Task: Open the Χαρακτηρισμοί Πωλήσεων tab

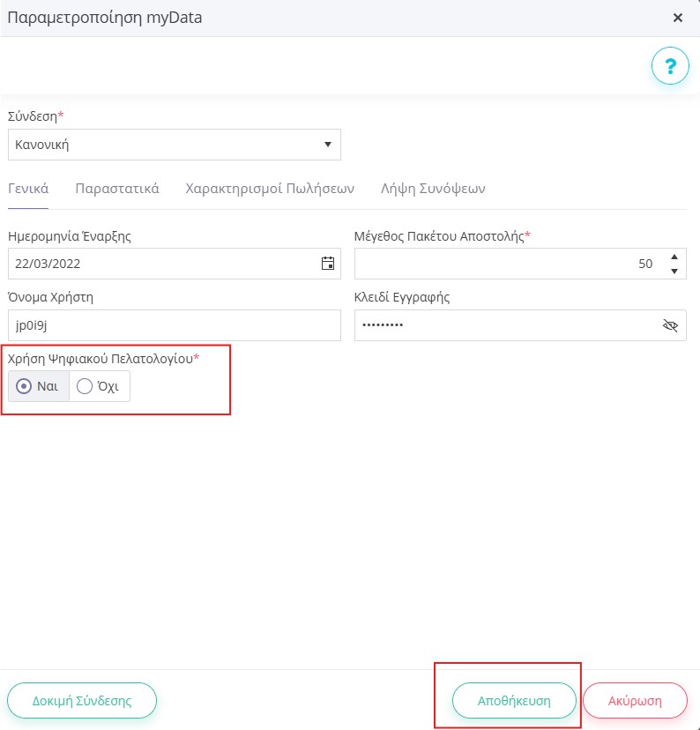Action: [x=270, y=189]
